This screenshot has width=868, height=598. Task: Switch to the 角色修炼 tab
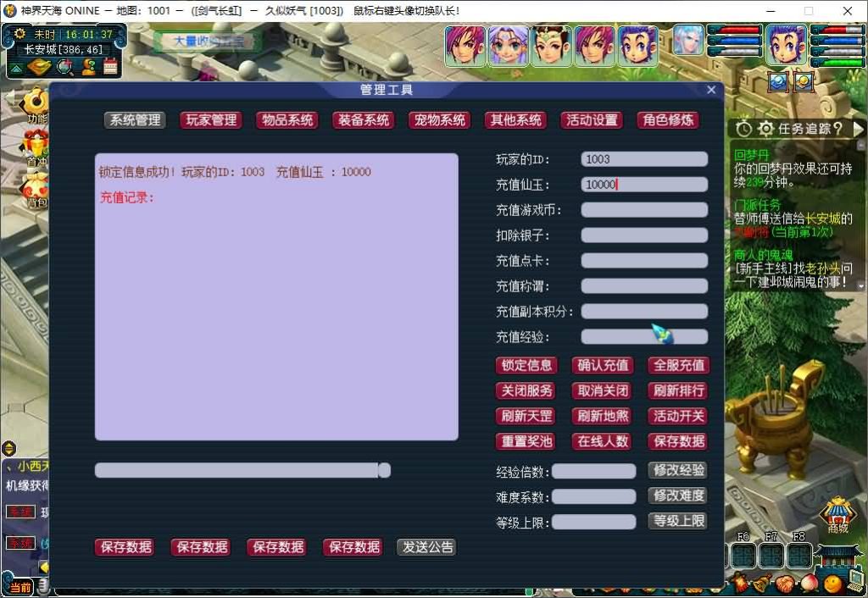coord(668,120)
